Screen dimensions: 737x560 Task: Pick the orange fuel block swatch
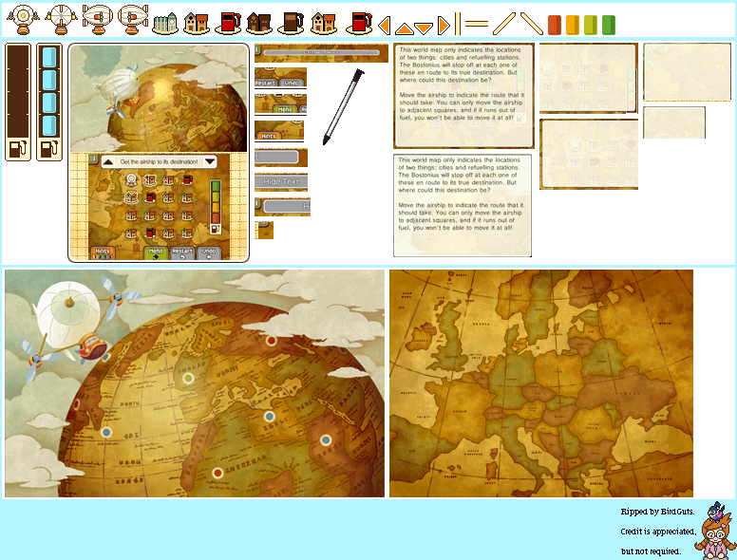point(573,25)
